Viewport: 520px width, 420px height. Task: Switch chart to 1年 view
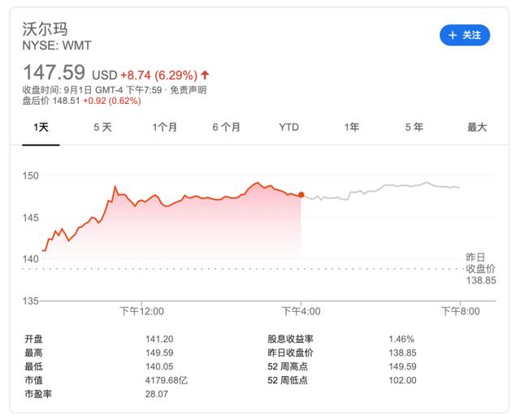click(x=352, y=128)
